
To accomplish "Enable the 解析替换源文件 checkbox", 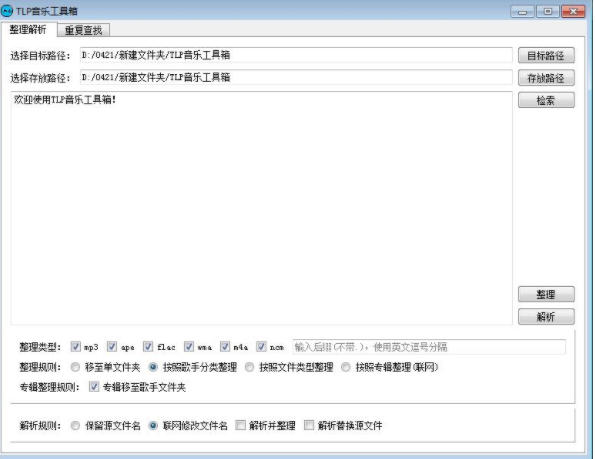I will (x=309, y=425).
